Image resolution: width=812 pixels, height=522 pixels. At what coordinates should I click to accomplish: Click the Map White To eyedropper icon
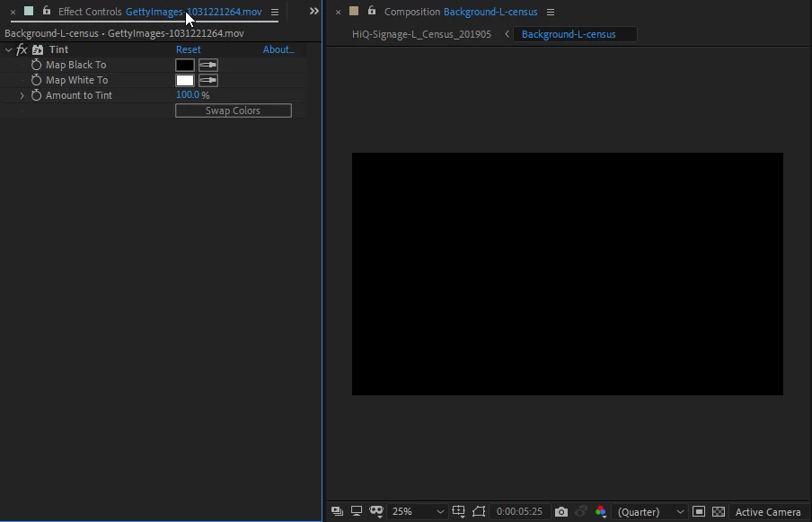pos(208,80)
